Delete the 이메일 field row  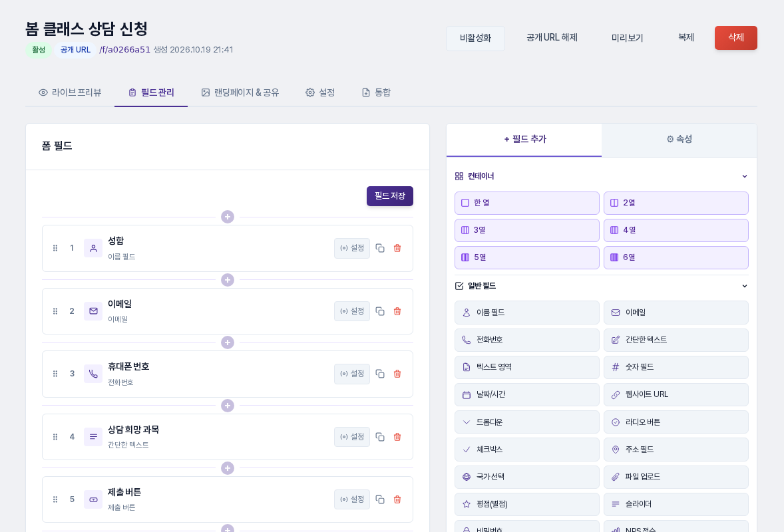[x=397, y=311]
